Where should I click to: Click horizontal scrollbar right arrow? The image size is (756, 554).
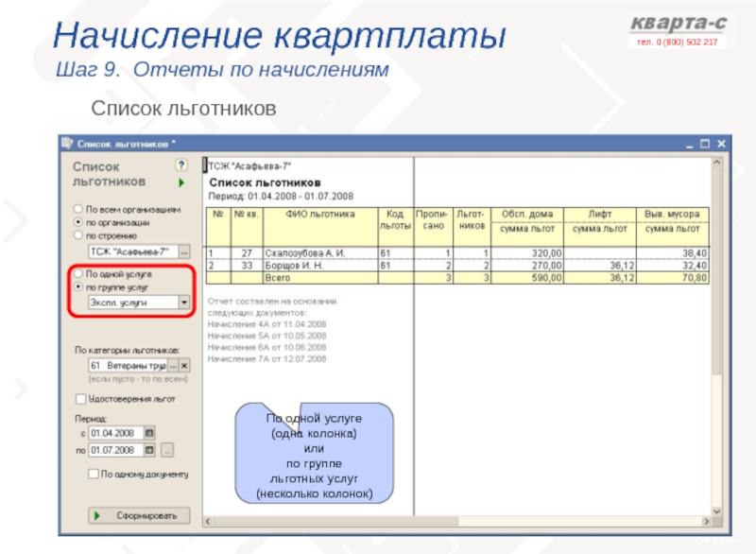pos(706,521)
